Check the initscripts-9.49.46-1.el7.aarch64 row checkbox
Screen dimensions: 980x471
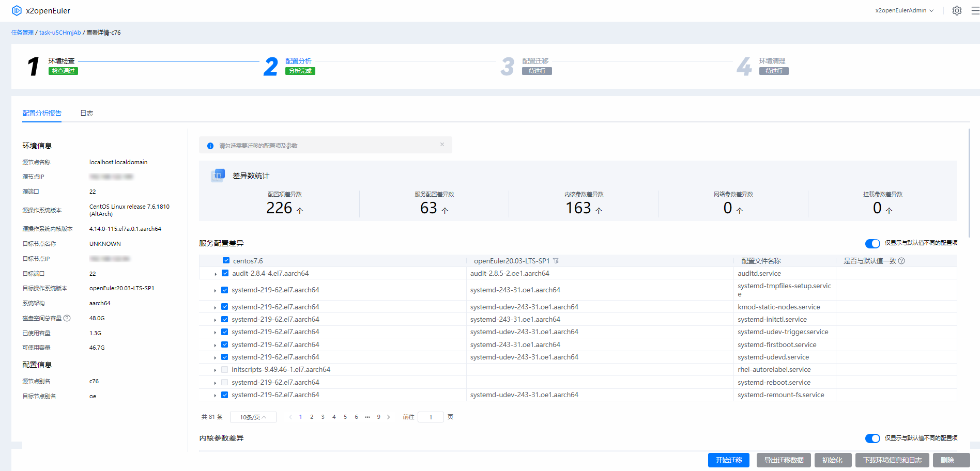click(x=225, y=370)
